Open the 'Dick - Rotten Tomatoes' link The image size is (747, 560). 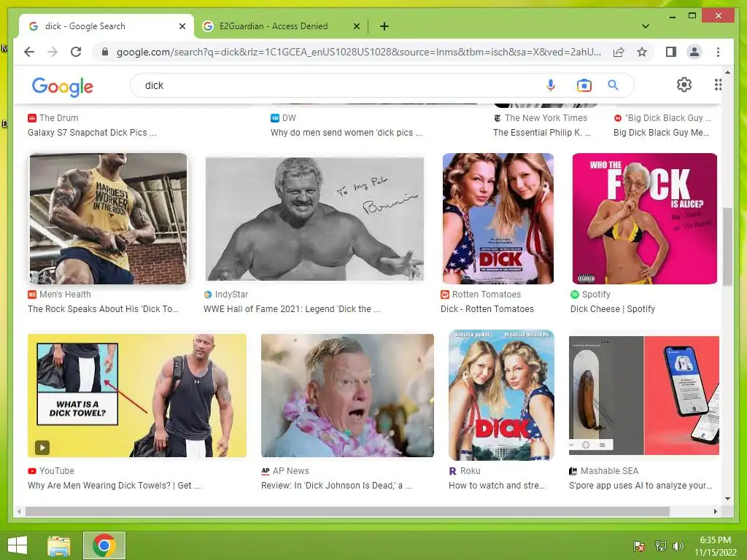click(x=487, y=309)
